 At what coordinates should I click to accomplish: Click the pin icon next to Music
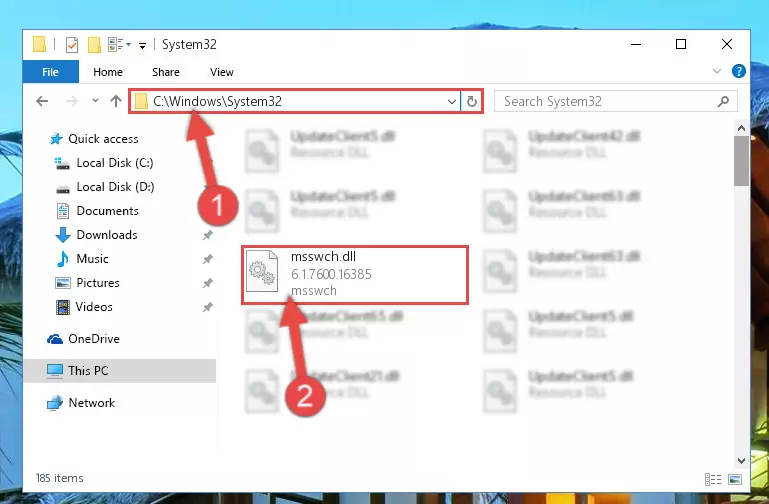(x=207, y=259)
